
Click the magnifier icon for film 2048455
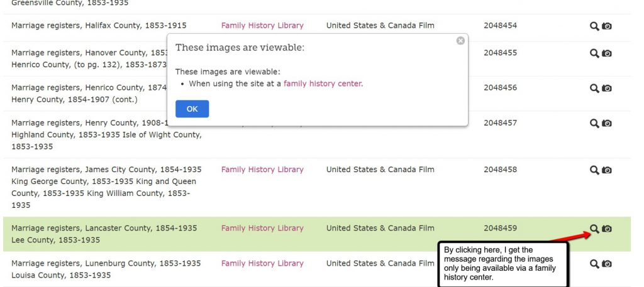click(594, 53)
